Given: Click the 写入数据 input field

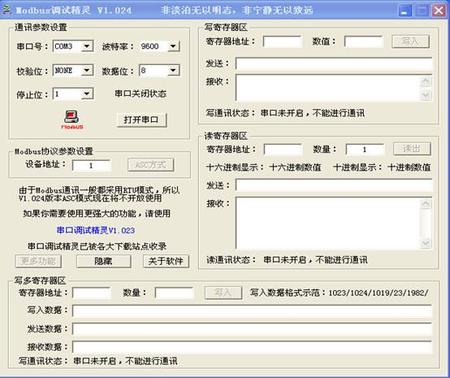Looking at the screenshot, I should tap(252, 311).
